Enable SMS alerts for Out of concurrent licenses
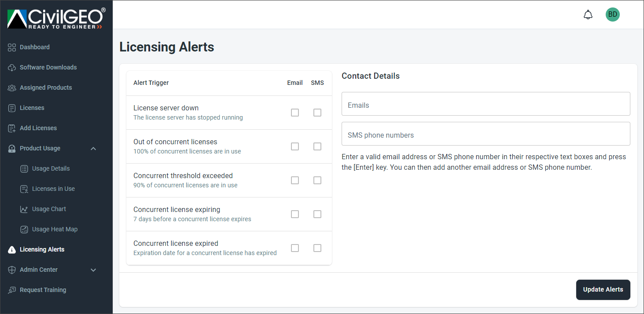Viewport: 644px width, 314px height. pos(317,146)
